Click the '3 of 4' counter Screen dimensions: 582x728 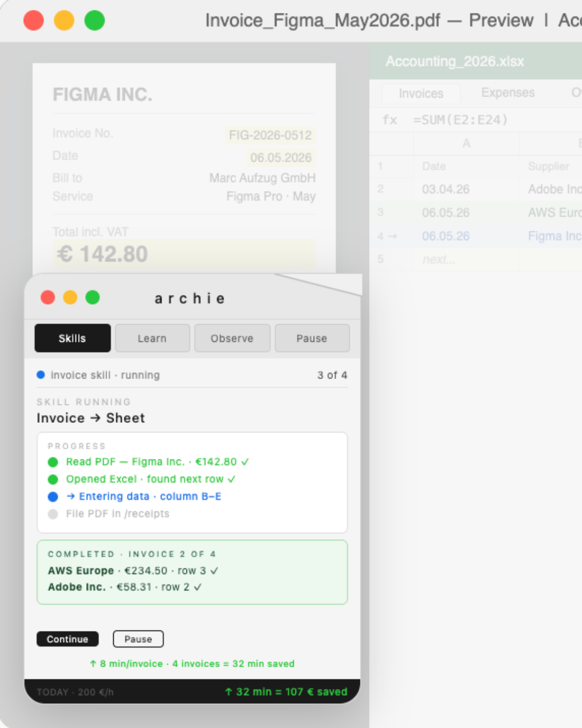pyautogui.click(x=332, y=375)
